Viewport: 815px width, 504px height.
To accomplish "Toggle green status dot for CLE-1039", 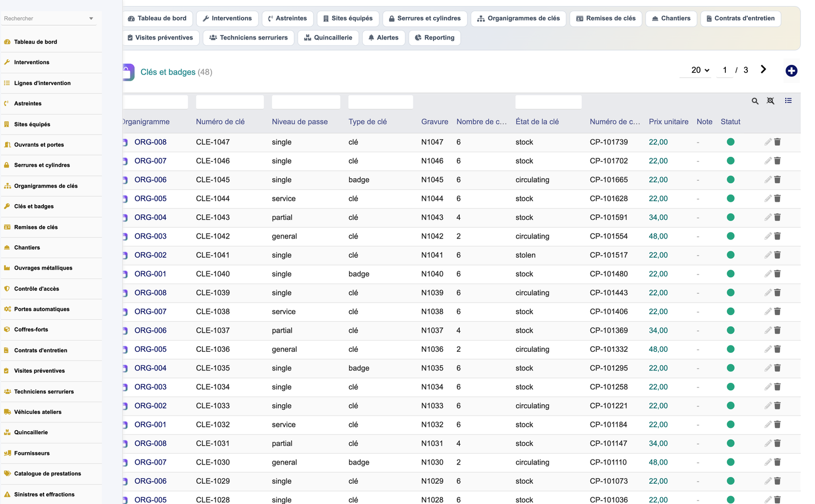I will 730,293.
